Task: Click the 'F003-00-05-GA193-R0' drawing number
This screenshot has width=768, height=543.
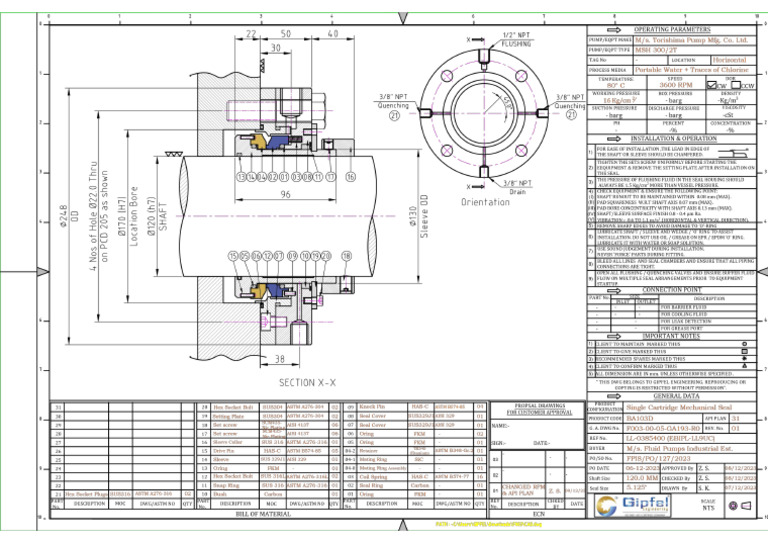Action: (663, 428)
